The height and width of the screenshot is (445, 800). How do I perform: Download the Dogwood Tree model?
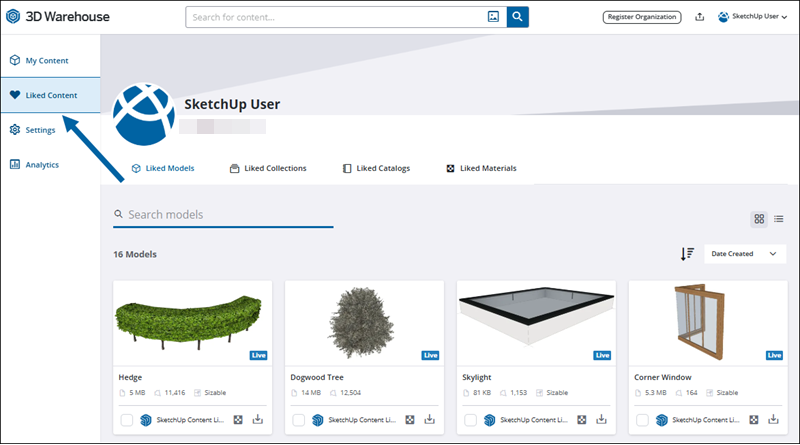click(x=430, y=419)
